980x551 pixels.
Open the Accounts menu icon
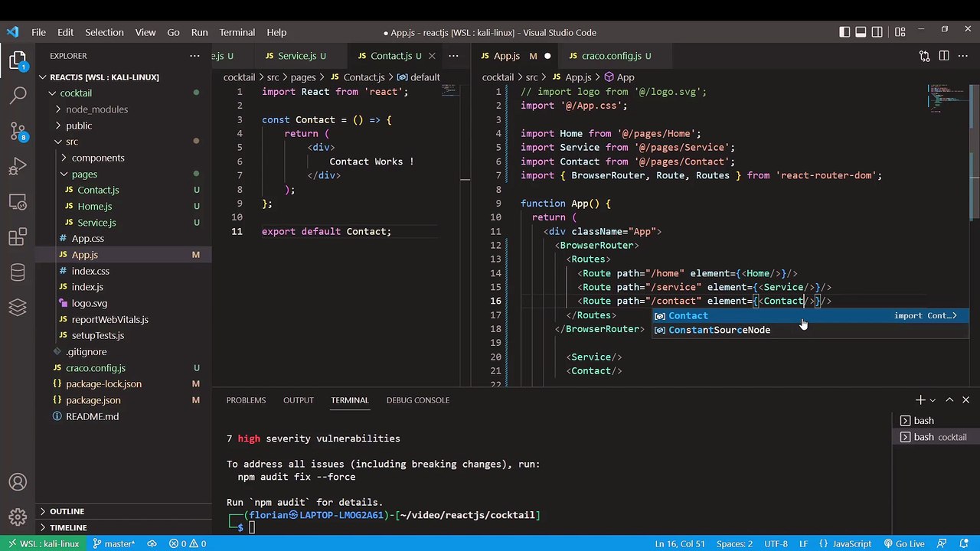[x=18, y=482]
